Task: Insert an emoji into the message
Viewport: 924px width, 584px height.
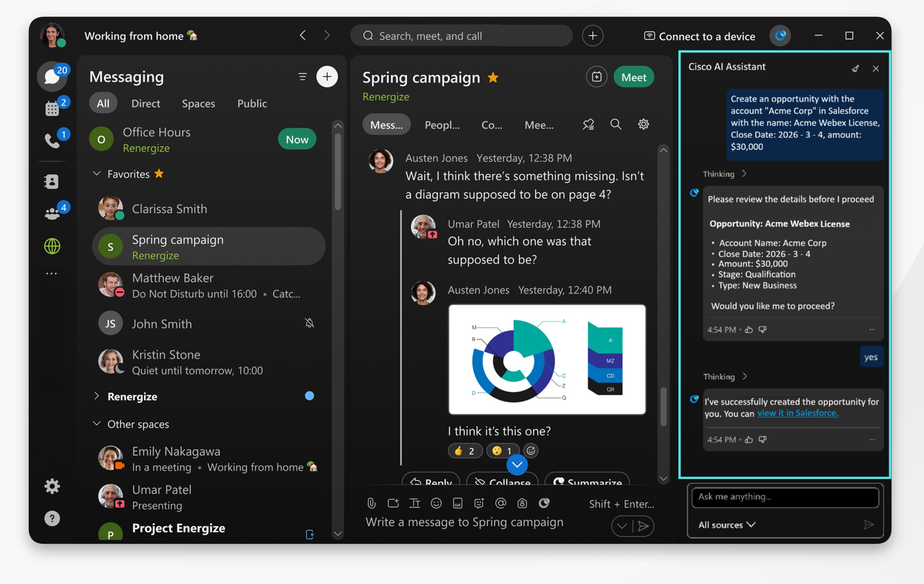Action: tap(436, 503)
